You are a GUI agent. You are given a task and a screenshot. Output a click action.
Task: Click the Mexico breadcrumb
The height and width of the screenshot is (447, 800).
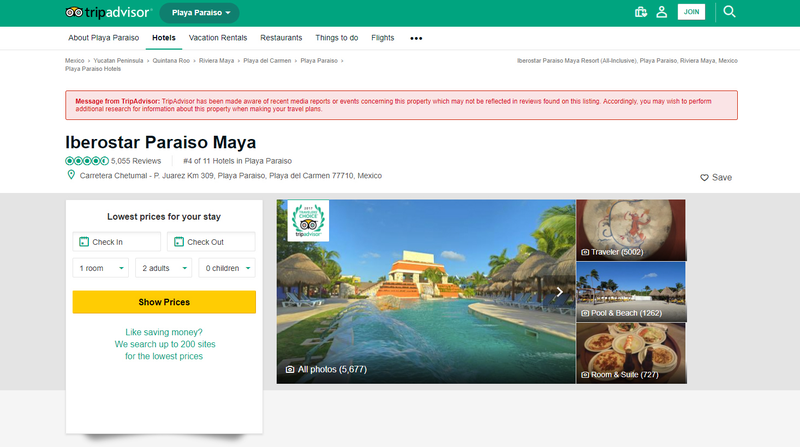(74, 61)
